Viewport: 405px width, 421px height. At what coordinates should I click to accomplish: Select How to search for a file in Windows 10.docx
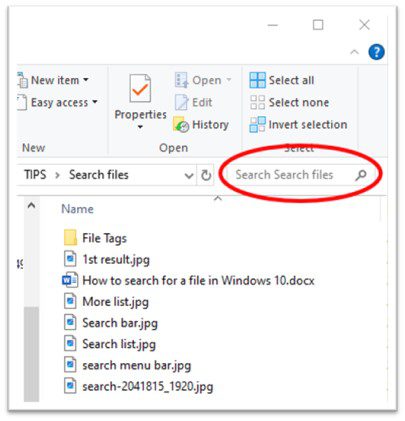pyautogui.click(x=188, y=280)
